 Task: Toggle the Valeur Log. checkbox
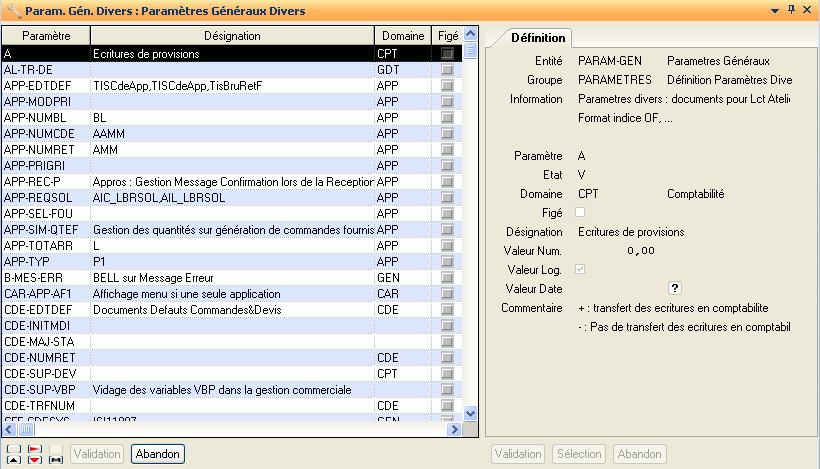click(580, 270)
